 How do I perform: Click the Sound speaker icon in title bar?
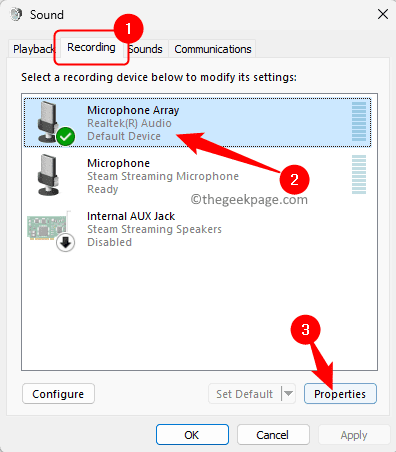coord(16,14)
